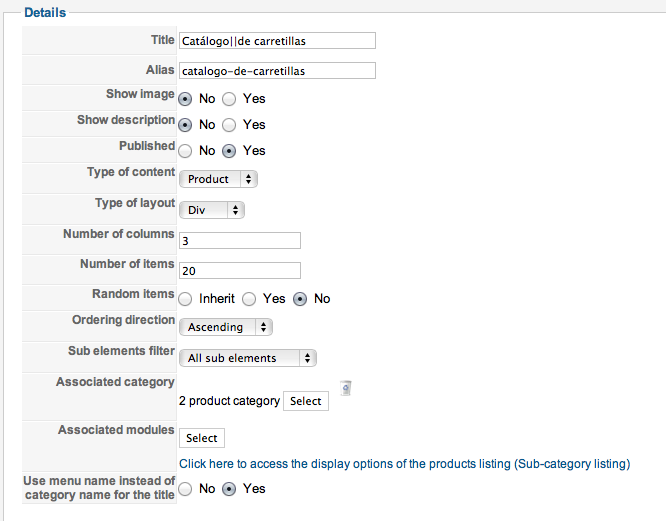Expand the Ordering direction dropdown
Screen dimensions: 666x521
[225, 327]
